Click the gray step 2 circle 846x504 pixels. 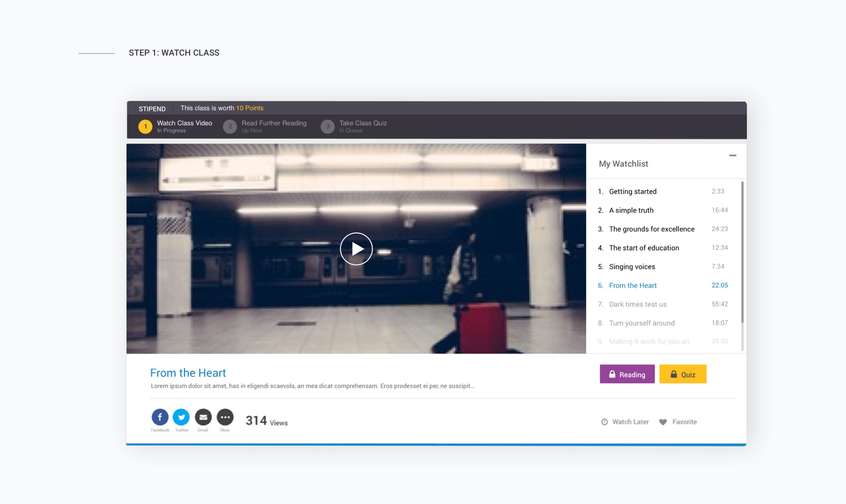pyautogui.click(x=230, y=126)
